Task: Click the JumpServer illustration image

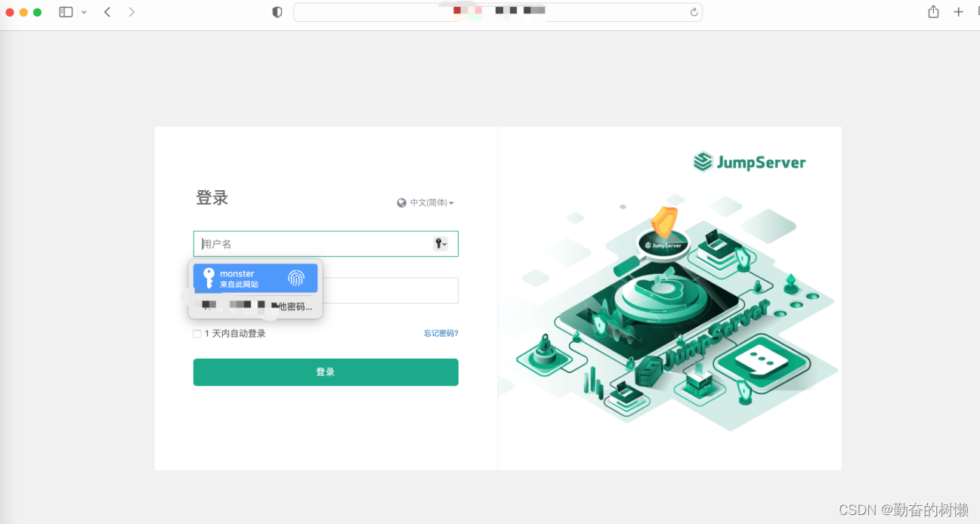Action: coord(669,312)
